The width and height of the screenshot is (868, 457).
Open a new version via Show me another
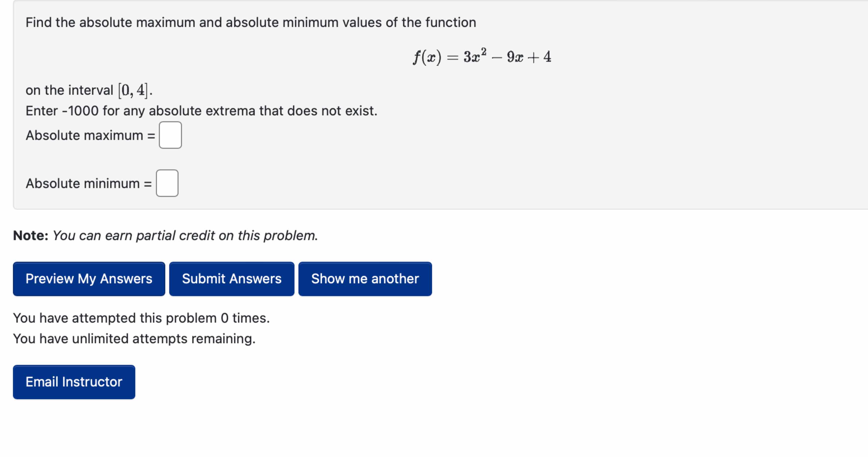365,279
